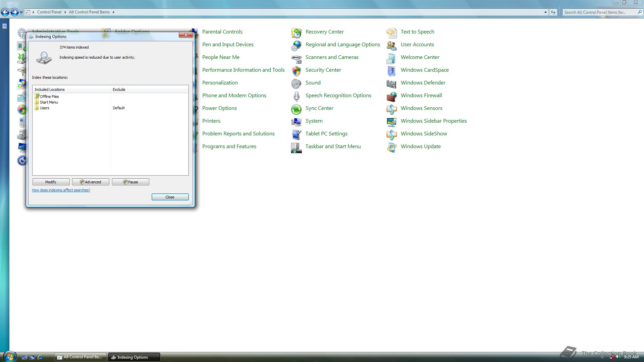Click the volume icon in system tray
The width and height of the screenshot is (644, 362).
click(618, 357)
